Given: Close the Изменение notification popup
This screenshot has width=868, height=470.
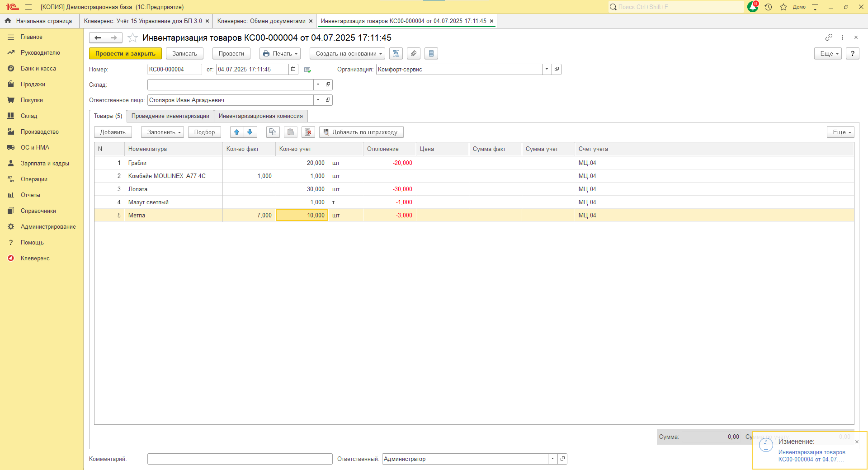Looking at the screenshot, I should (x=857, y=442).
